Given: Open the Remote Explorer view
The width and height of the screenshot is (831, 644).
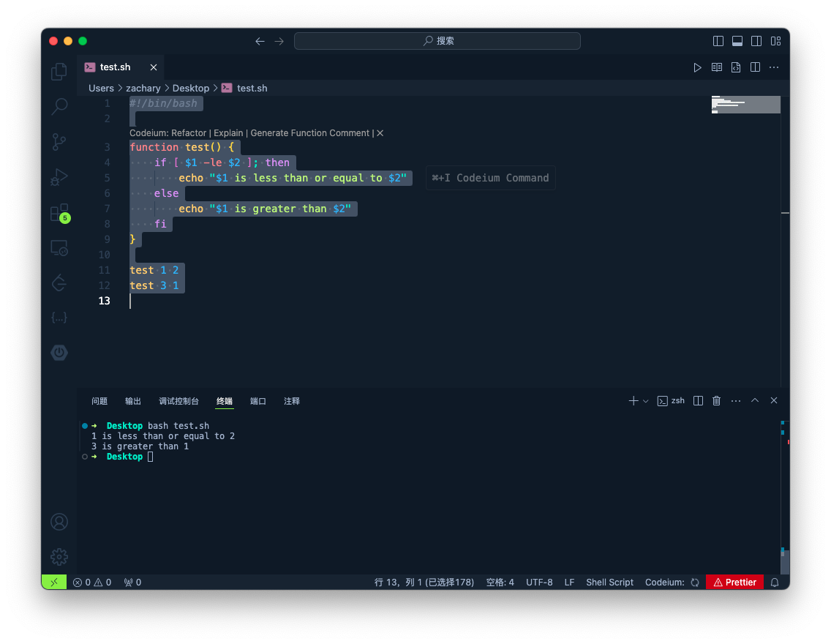Looking at the screenshot, I should coord(59,247).
